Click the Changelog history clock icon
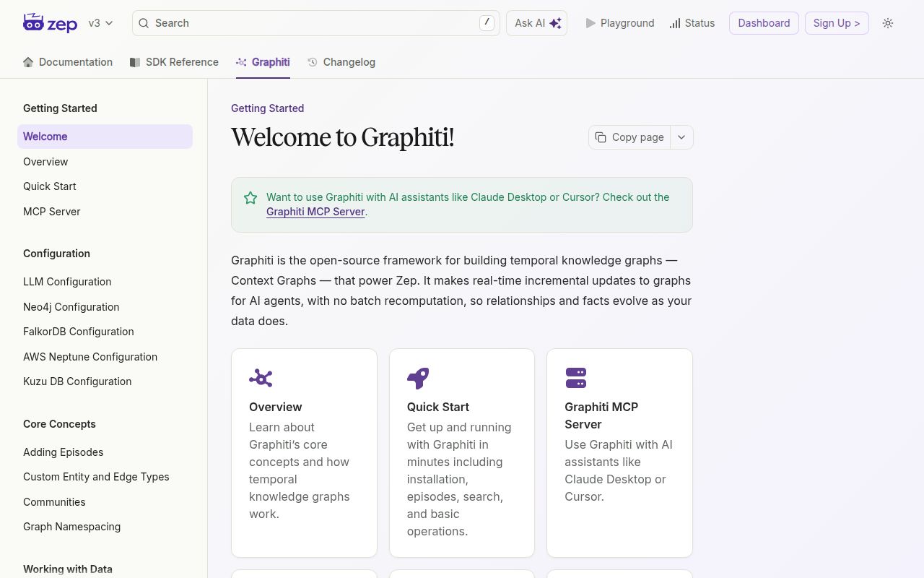Viewport: 924px width, 578px height. point(313,62)
